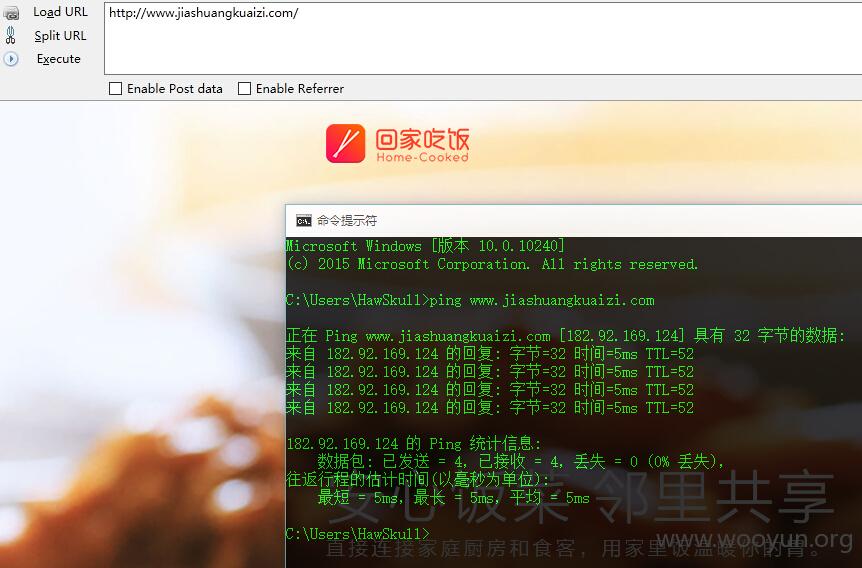The width and height of the screenshot is (862, 568).
Task: Click the command prompt title bar icon
Action: [x=303, y=221]
